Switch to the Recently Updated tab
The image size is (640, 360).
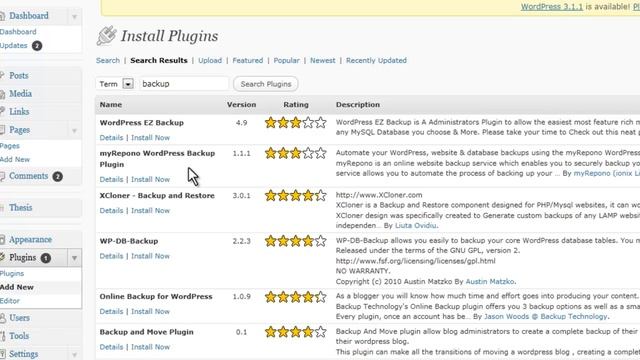pyautogui.click(x=376, y=60)
